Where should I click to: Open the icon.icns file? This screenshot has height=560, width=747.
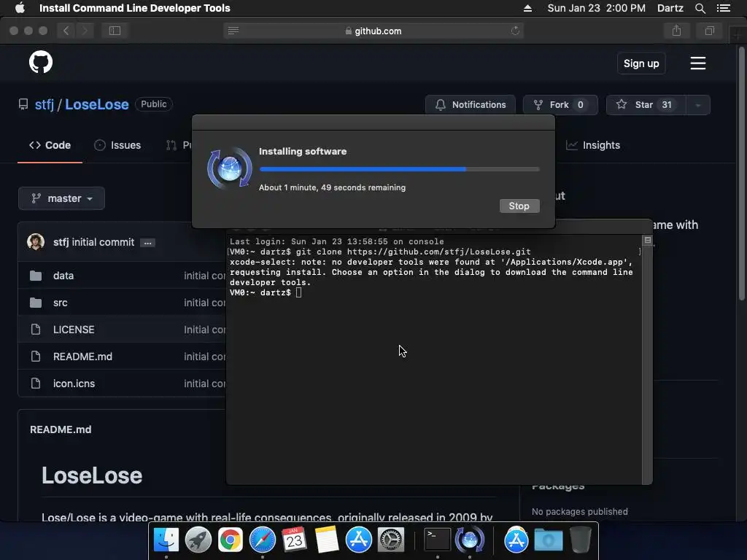(74, 384)
